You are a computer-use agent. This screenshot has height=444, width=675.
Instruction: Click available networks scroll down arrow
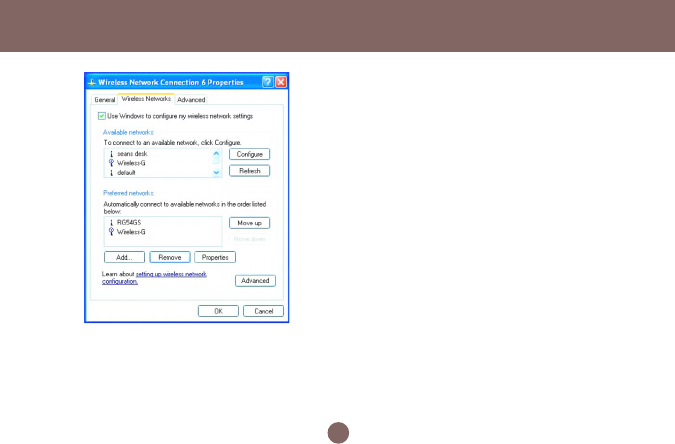[x=216, y=172]
